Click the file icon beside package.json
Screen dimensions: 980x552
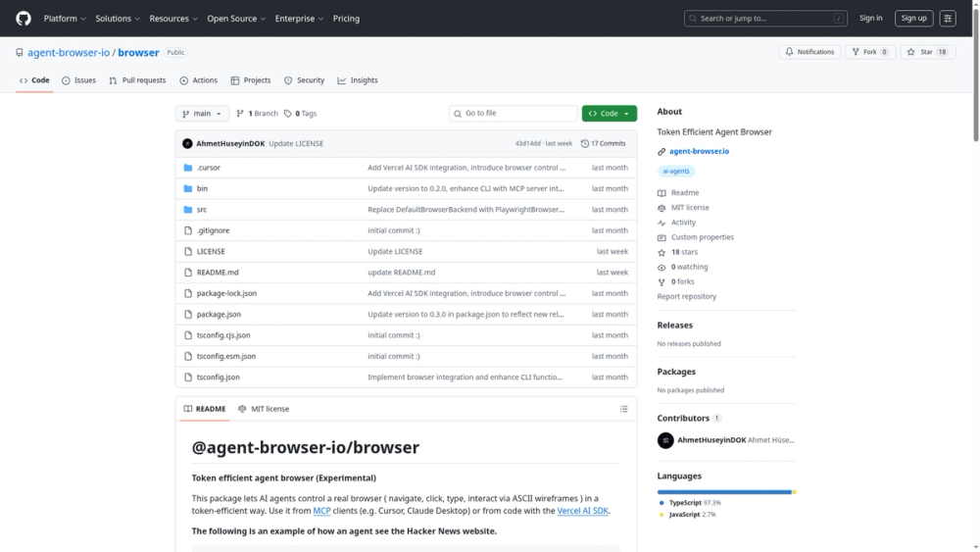[x=188, y=314]
